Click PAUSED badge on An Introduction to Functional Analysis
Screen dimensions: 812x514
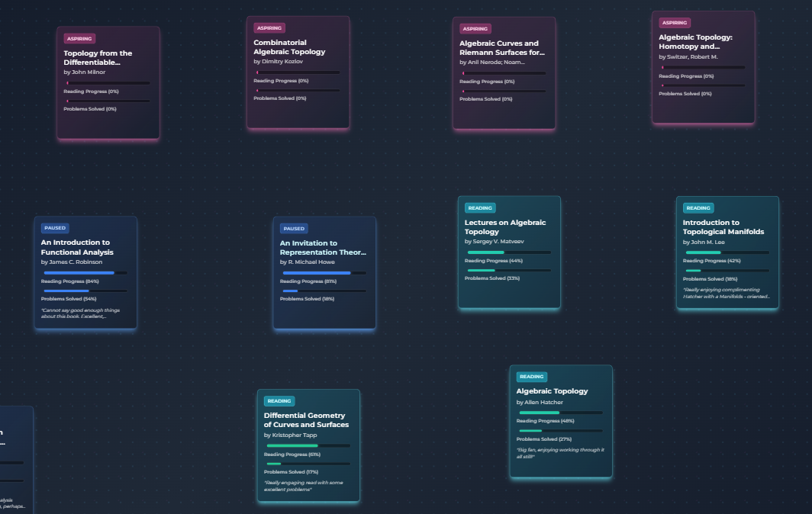[55, 228]
